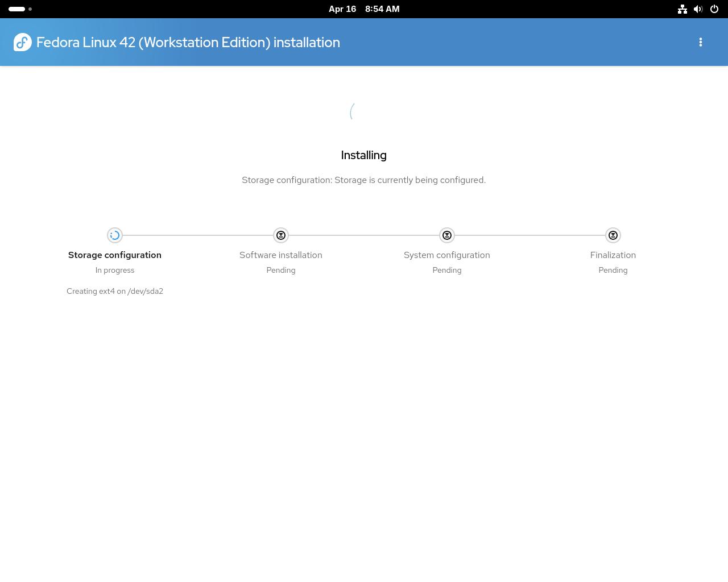Click the System configuration pending step icon
This screenshot has width=728, height=582.
pyautogui.click(x=447, y=235)
